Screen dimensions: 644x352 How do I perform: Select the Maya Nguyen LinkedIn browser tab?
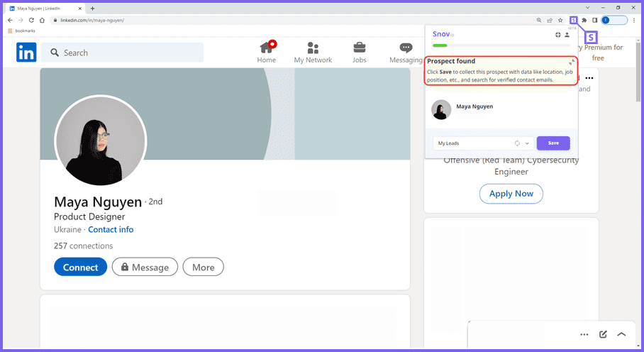click(44, 8)
